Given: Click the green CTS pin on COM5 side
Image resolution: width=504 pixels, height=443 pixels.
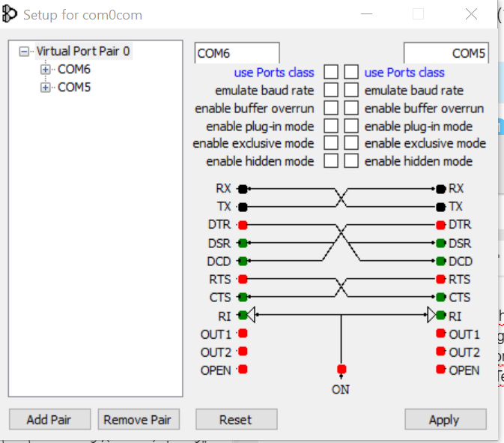Looking at the screenshot, I should click(441, 298).
